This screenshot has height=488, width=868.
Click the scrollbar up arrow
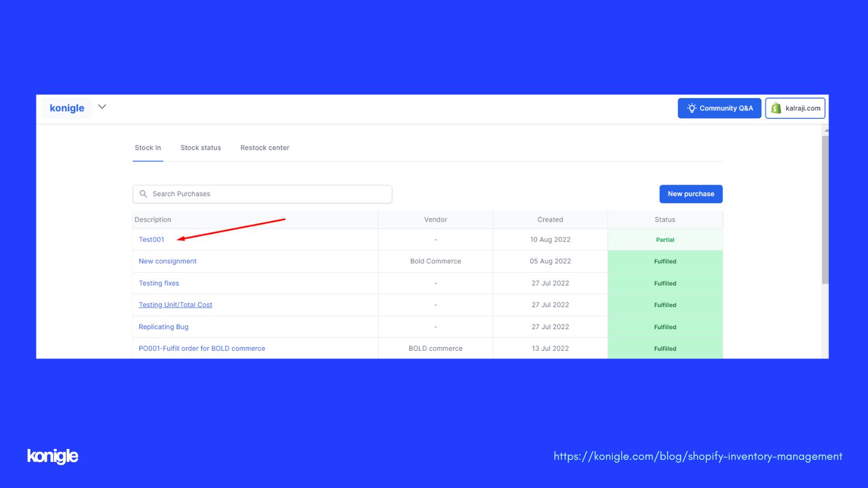pos(826,130)
